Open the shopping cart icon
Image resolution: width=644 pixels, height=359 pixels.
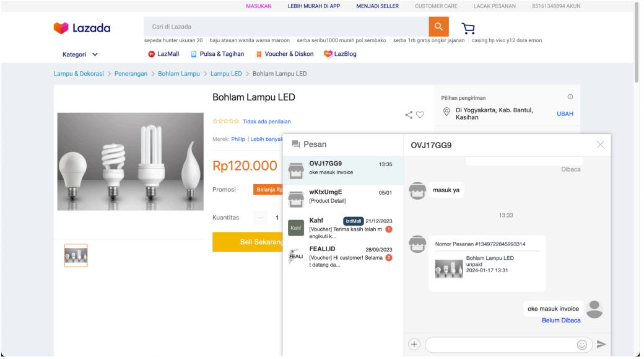(468, 29)
